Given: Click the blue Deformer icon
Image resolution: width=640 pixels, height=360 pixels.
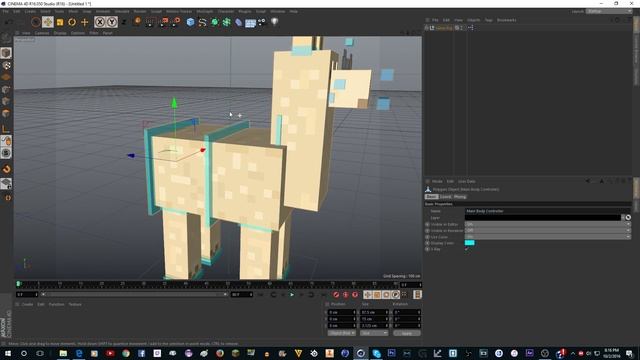Looking at the screenshot, I should point(239,22).
